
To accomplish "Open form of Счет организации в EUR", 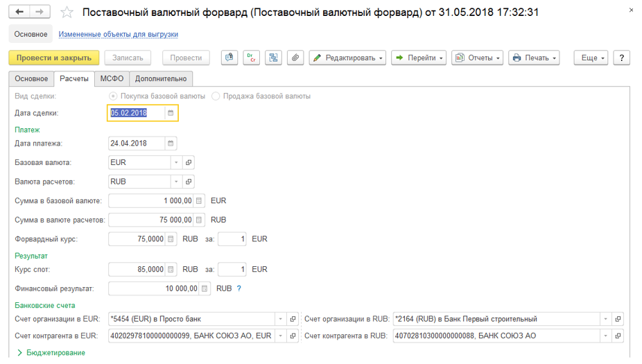I will pos(293,319).
